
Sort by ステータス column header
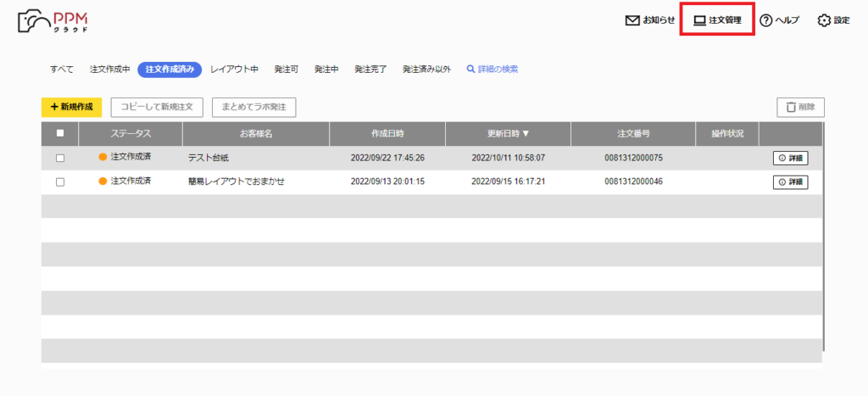pyautogui.click(x=131, y=134)
